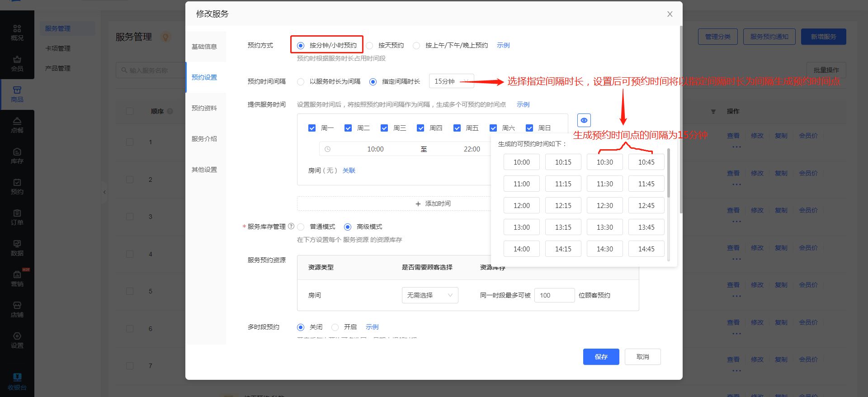Open the 设置 settings sidebar icon
Image resolution: width=868 pixels, height=397 pixels.
point(17,340)
